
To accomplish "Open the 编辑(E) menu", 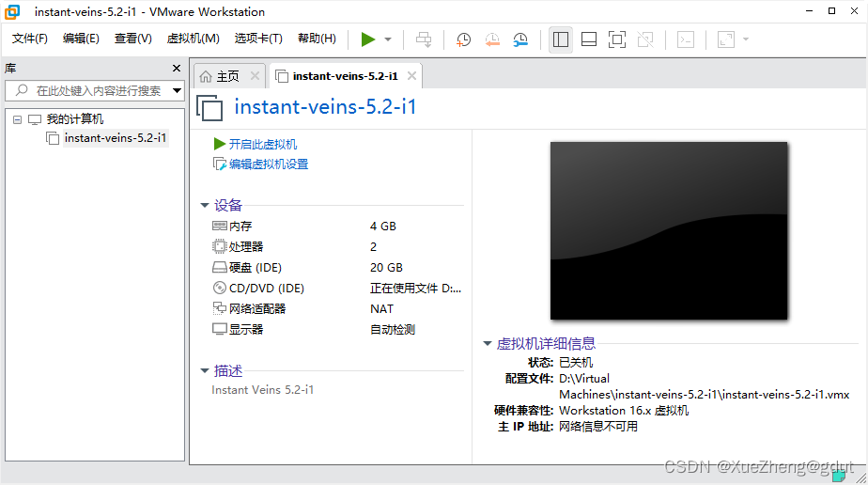I will tap(81, 39).
